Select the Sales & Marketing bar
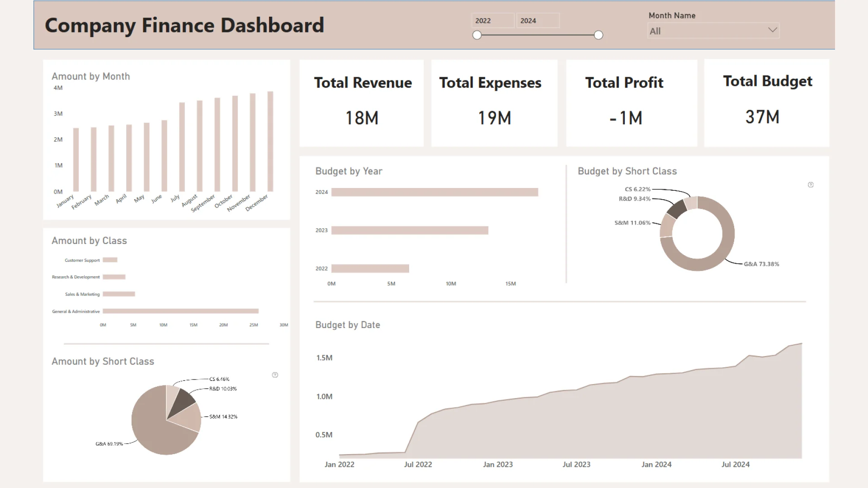This screenshot has width=868, height=488. [119, 294]
